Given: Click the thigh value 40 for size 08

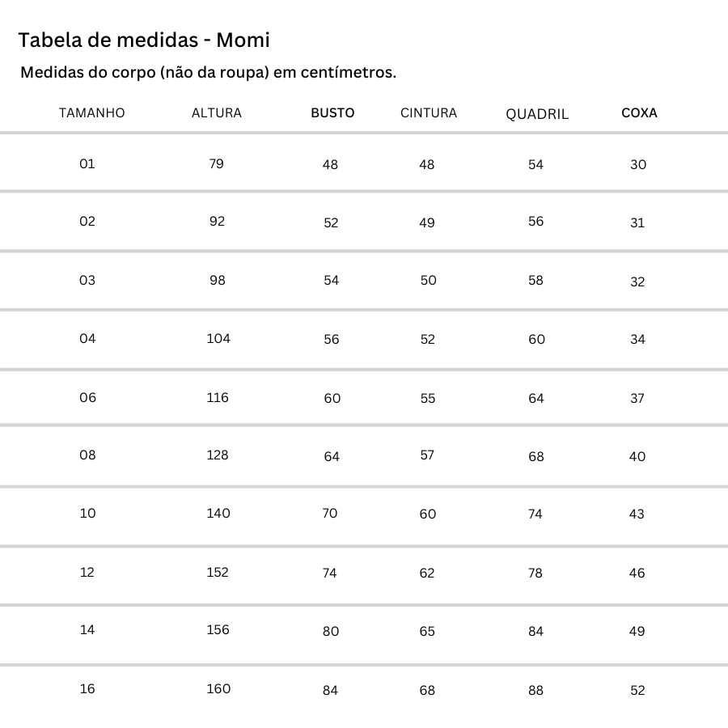Looking at the screenshot, I should pyautogui.click(x=637, y=456).
